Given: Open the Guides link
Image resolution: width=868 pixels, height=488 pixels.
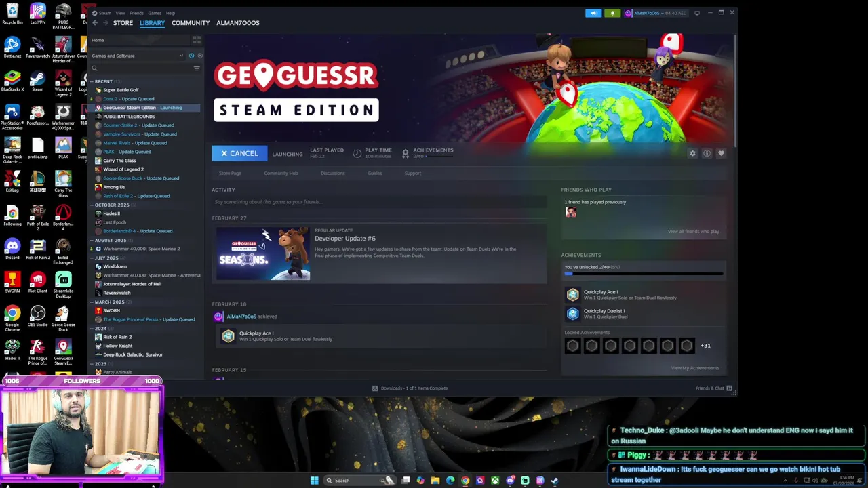Looking at the screenshot, I should point(374,173).
